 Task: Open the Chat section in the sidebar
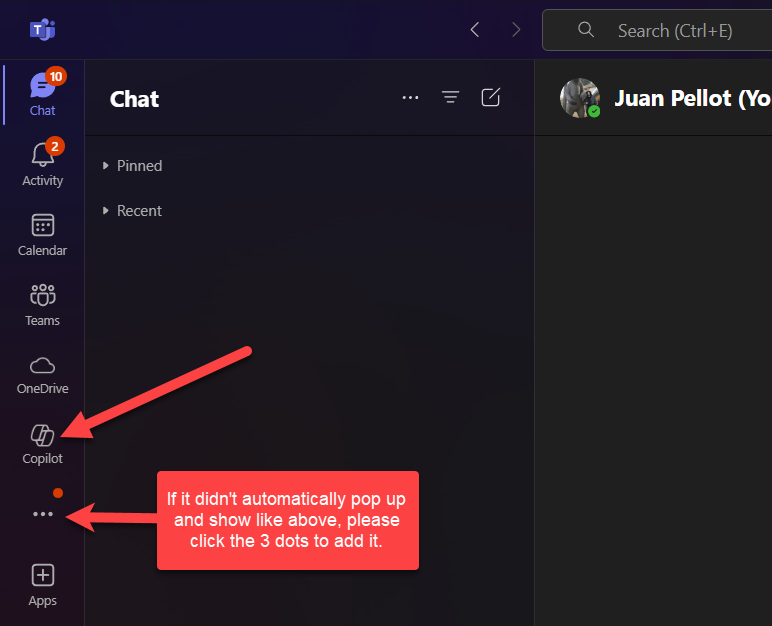(x=42, y=94)
